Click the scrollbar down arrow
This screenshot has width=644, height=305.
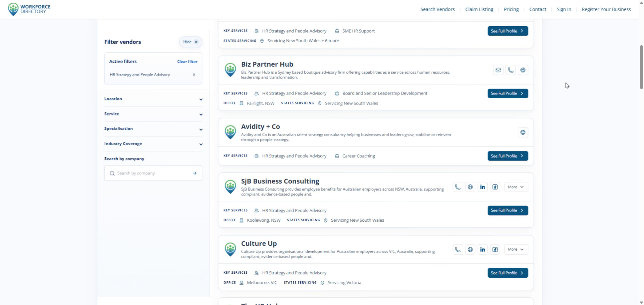641,303
